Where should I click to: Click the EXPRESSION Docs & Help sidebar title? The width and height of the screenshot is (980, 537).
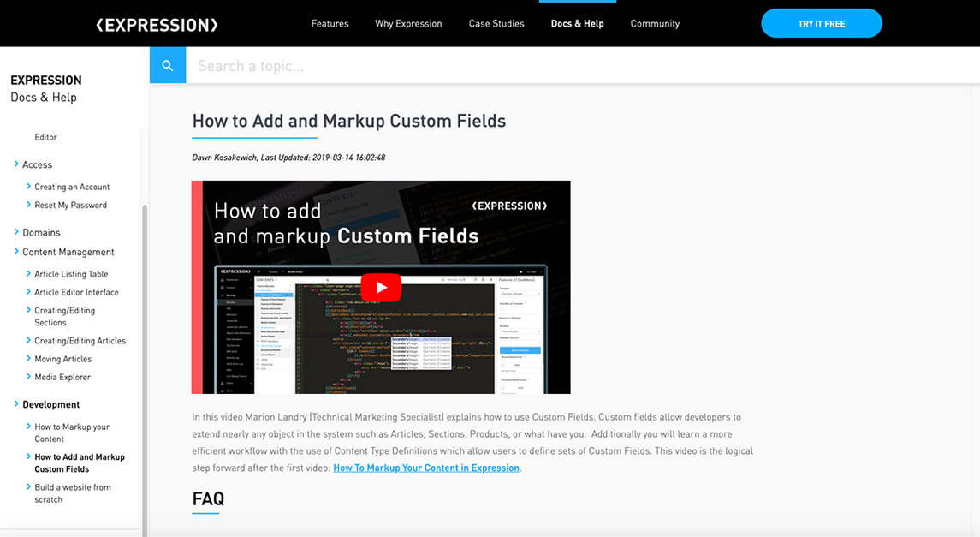tap(46, 89)
